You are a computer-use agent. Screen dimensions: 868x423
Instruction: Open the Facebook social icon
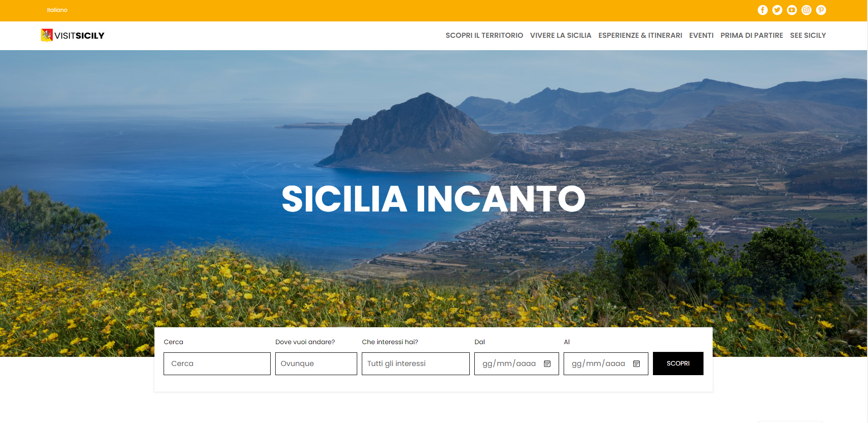(763, 10)
